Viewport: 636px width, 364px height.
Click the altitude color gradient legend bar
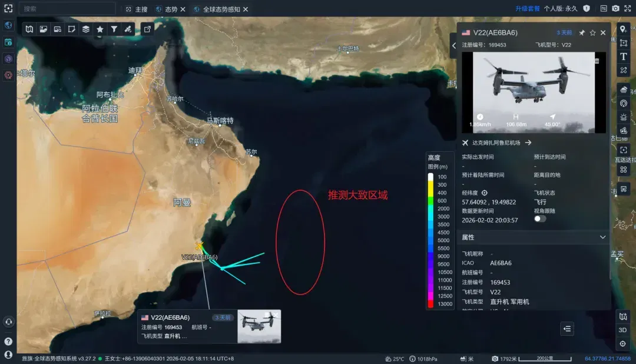[x=430, y=240]
